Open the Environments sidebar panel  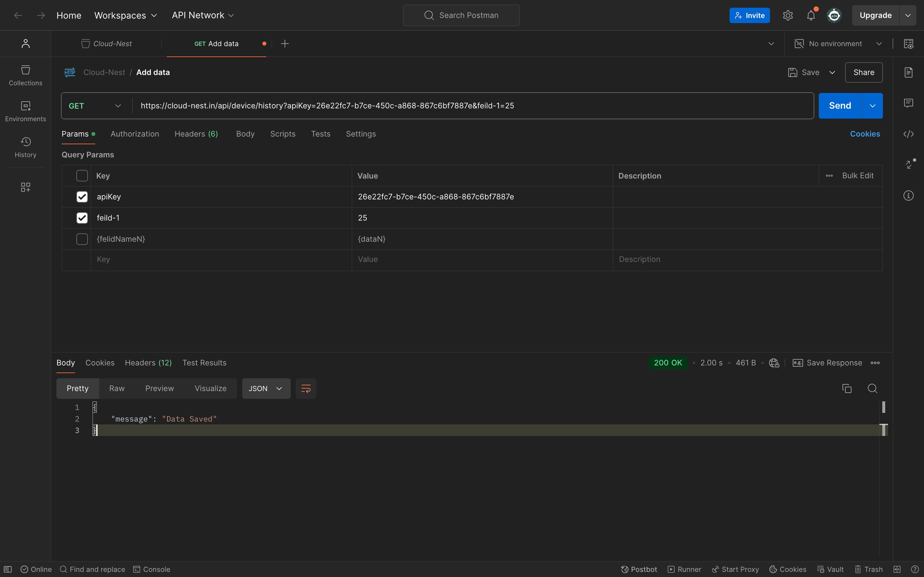(x=26, y=111)
